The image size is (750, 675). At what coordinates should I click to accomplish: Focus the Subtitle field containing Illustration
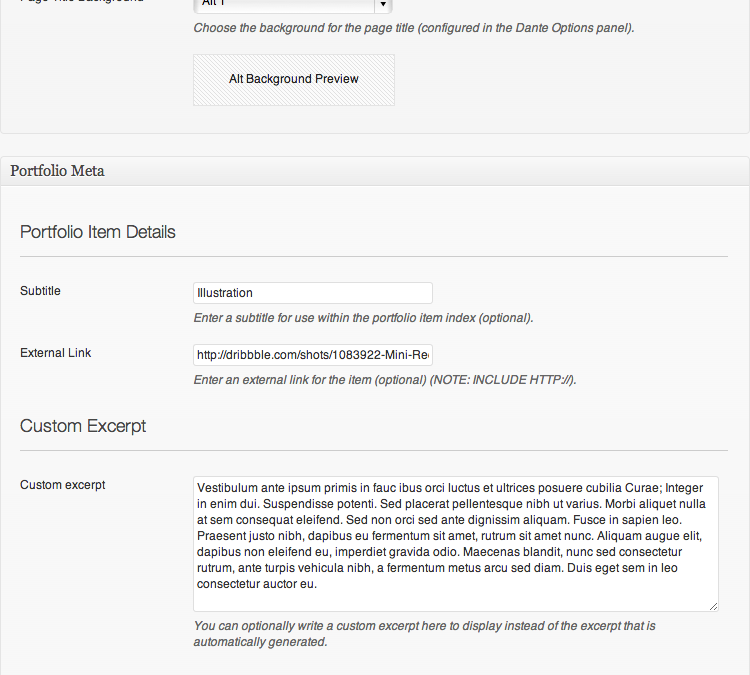(x=313, y=293)
